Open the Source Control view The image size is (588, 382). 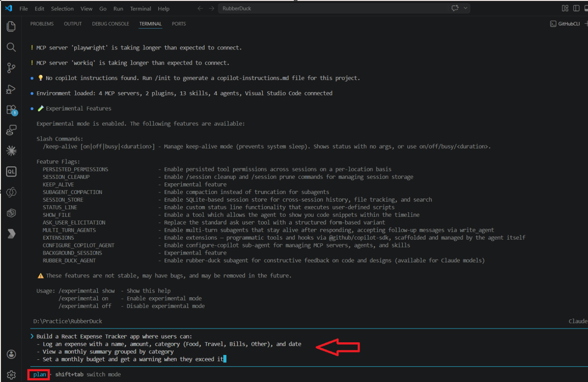11,68
